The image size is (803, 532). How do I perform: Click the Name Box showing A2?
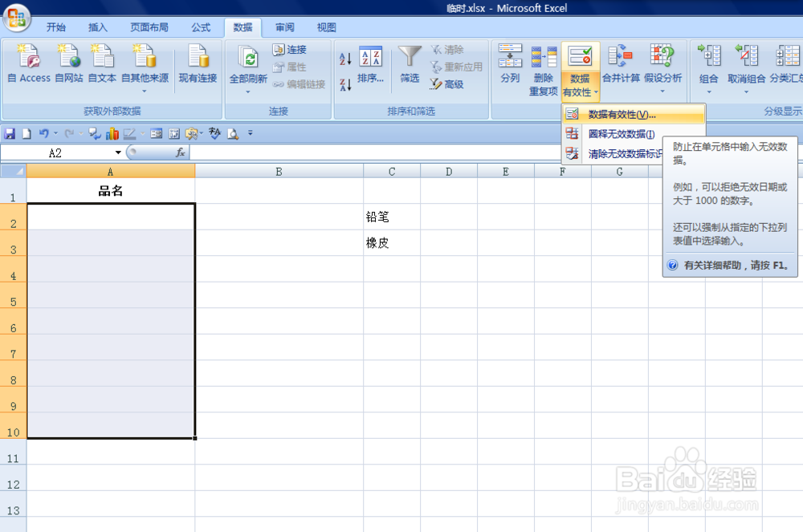pos(55,152)
